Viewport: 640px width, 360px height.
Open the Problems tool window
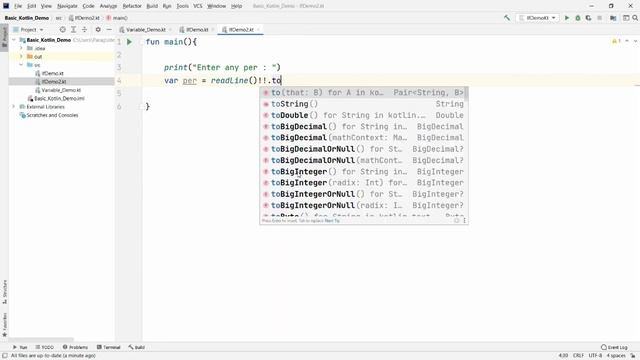75,347
